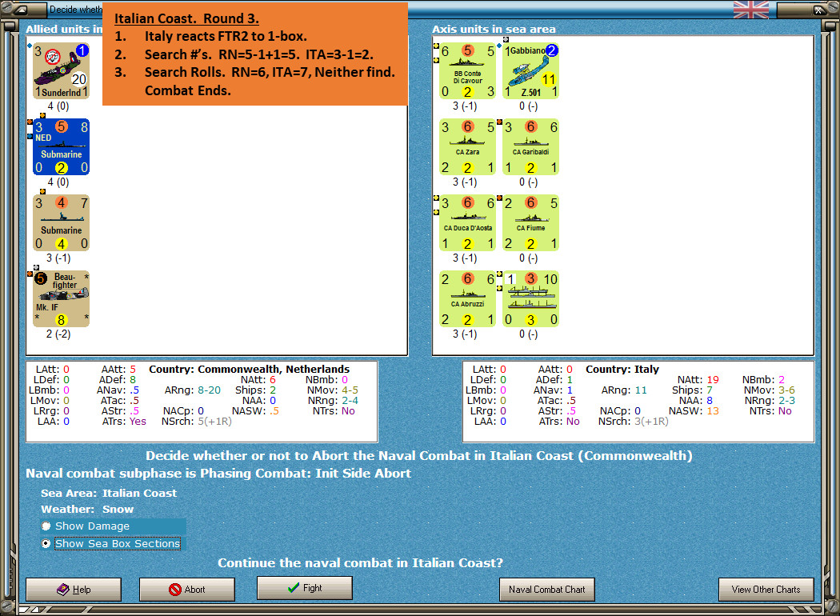The image size is (840, 616).
Task: Select the Sunderland flying boat unit
Action: click(61, 70)
